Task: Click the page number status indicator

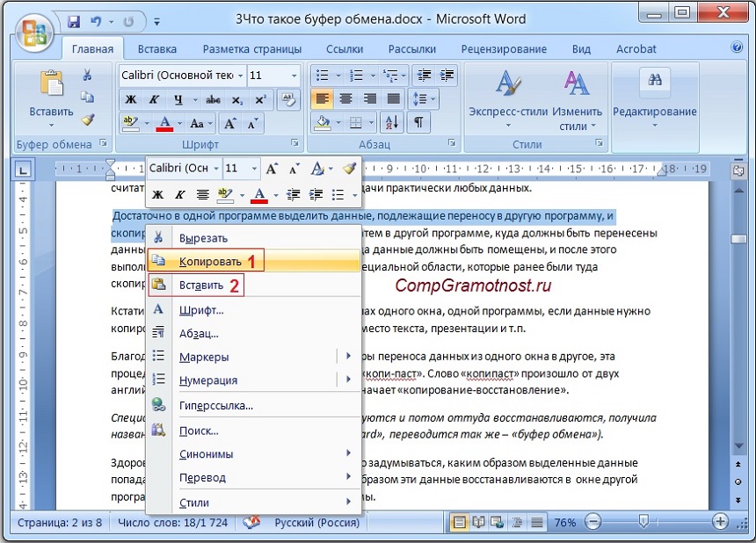Action: pyautogui.click(x=60, y=522)
